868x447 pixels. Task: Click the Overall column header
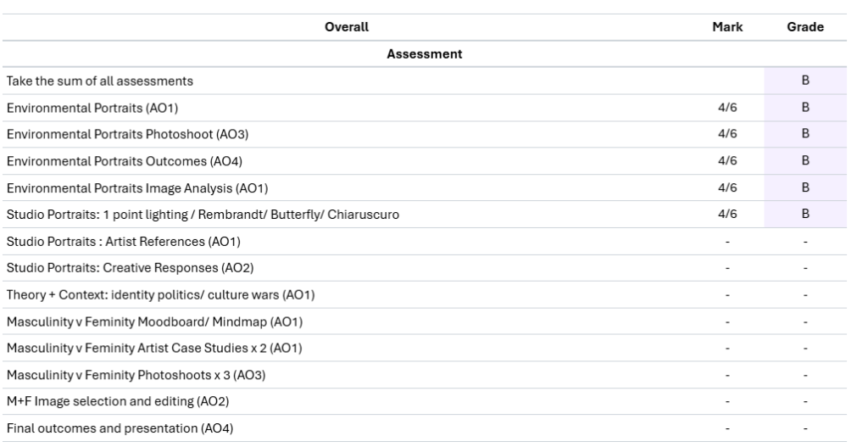(x=347, y=27)
